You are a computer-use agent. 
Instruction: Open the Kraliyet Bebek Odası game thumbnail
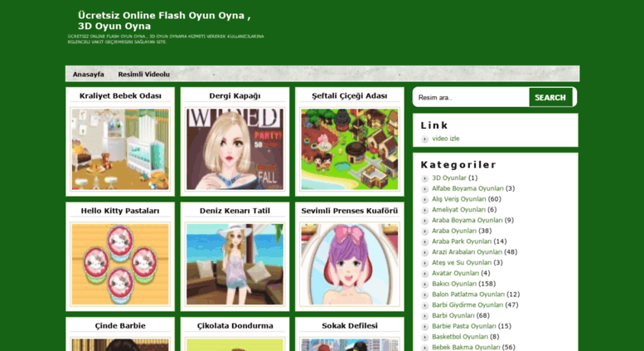pos(120,149)
